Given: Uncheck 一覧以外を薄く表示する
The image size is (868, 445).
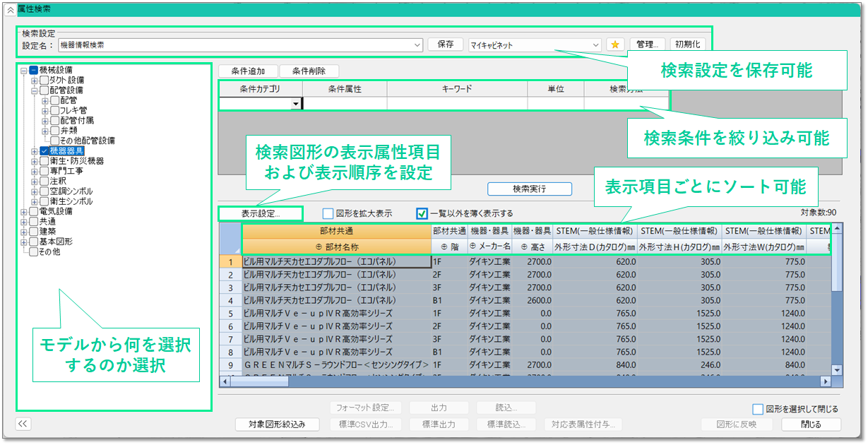Looking at the screenshot, I should (x=422, y=213).
